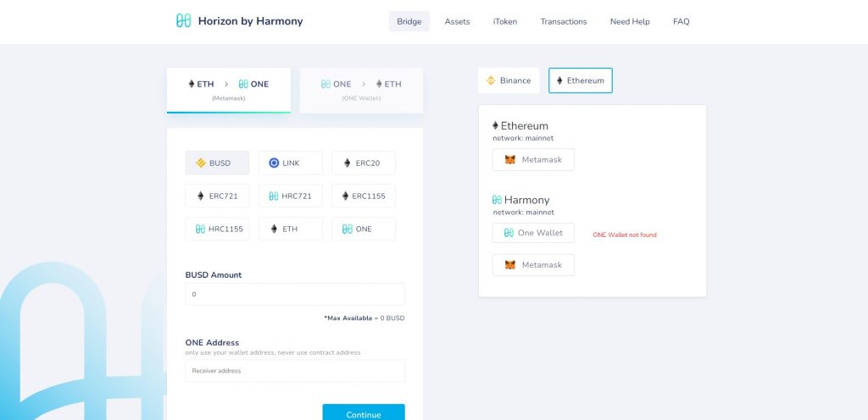Click the Horizon by Harmony title

point(250,21)
